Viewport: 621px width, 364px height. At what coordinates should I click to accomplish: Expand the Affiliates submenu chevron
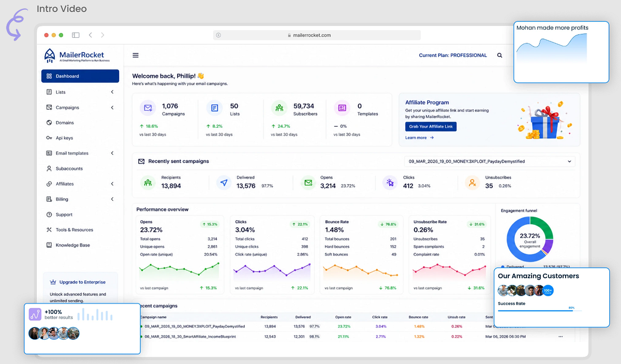(x=112, y=184)
